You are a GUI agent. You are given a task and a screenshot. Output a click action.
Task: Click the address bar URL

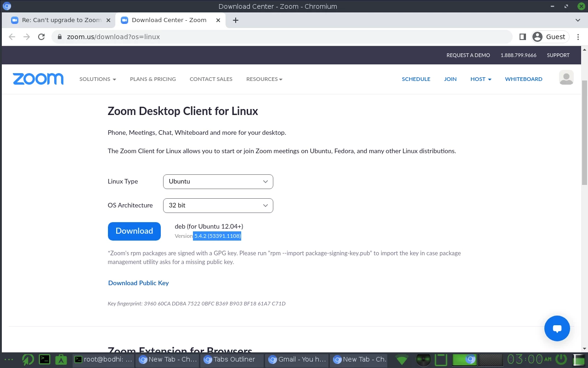[113, 37]
